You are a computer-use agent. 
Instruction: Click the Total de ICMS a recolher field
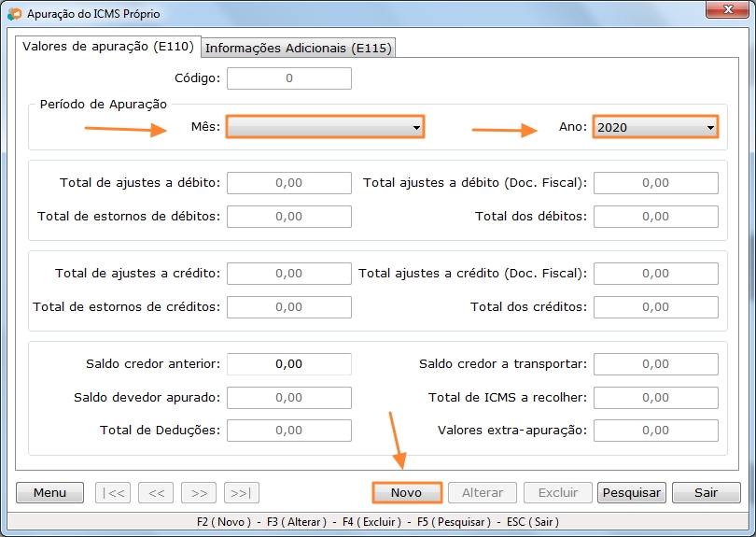click(x=656, y=398)
